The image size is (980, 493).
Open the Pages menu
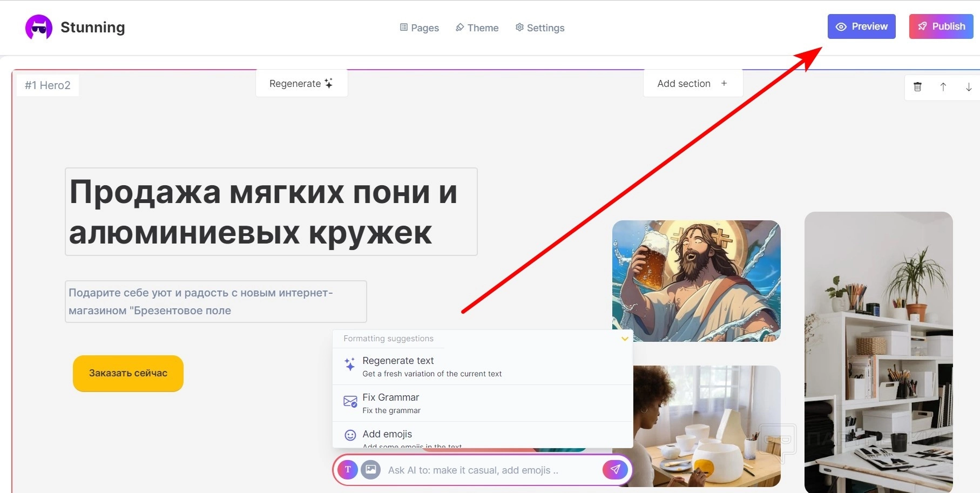click(420, 28)
